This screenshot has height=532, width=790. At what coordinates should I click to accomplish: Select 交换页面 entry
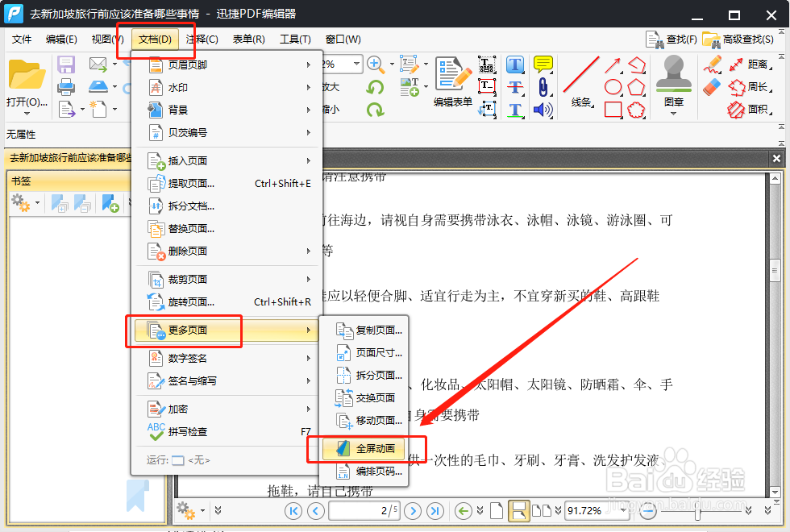point(364,398)
